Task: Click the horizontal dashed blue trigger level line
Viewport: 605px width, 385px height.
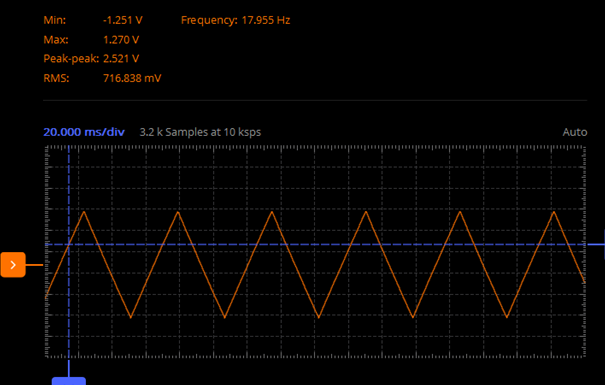Action: [x=316, y=245]
